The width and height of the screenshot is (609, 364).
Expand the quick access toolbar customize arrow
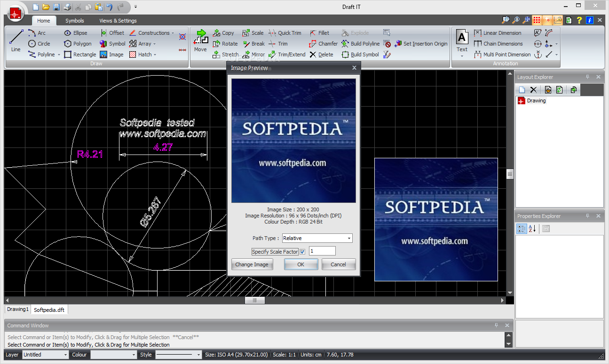[135, 7]
